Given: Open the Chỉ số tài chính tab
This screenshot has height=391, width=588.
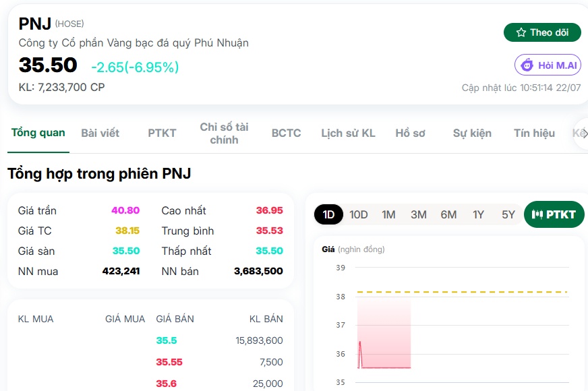Looking at the screenshot, I should click(225, 133).
